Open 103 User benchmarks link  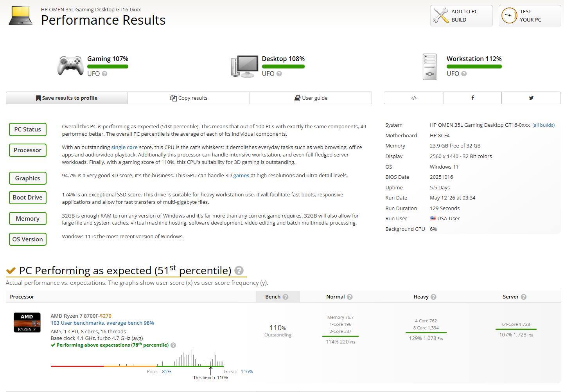pos(102,323)
